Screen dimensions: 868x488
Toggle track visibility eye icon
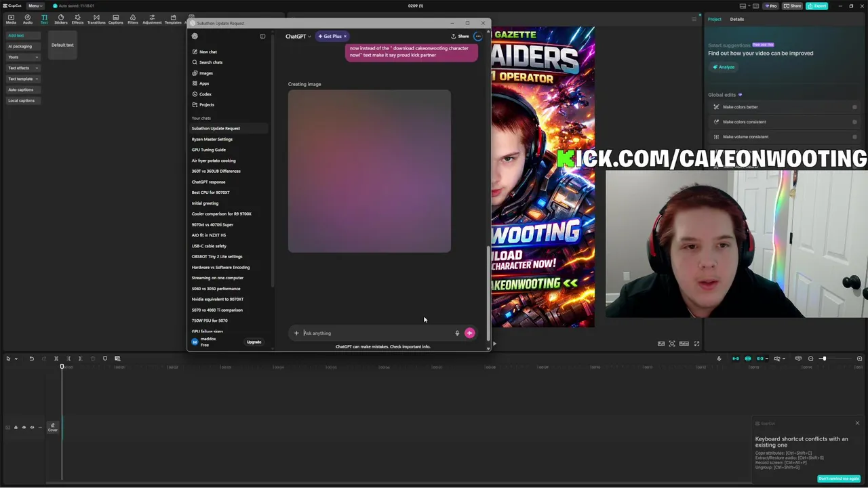[x=24, y=428]
